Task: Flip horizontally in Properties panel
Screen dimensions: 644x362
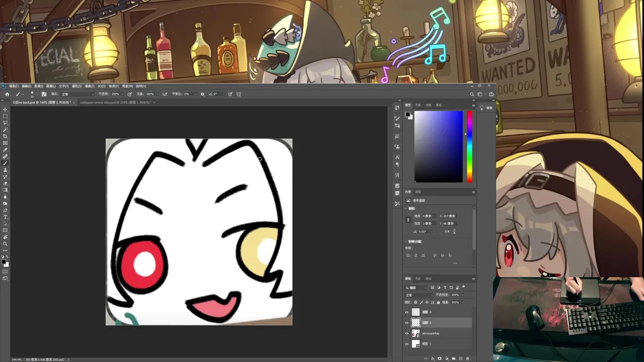Action: (x=447, y=231)
